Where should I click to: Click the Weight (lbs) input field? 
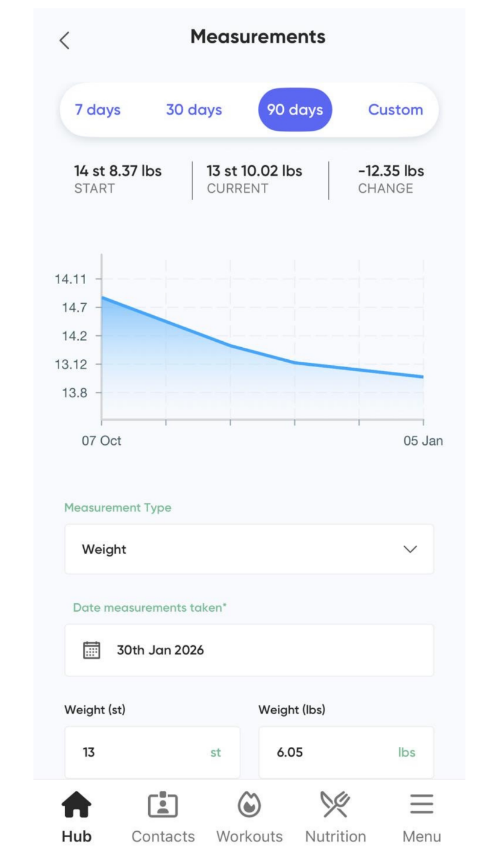346,753
